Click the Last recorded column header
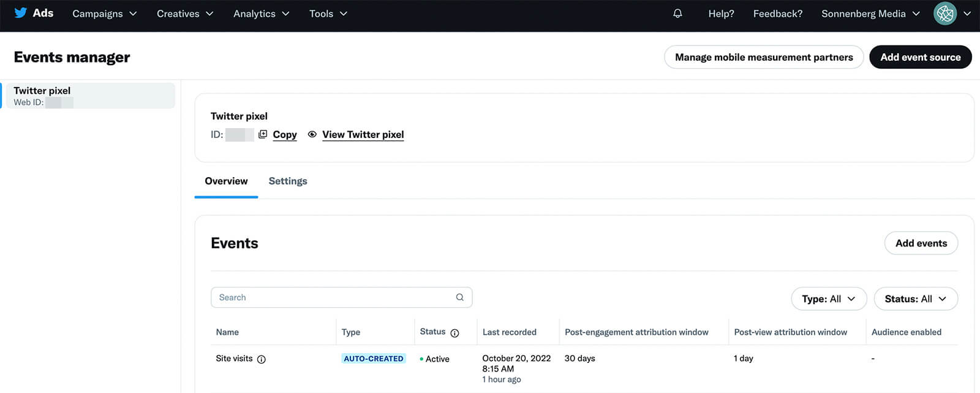 pyautogui.click(x=510, y=332)
